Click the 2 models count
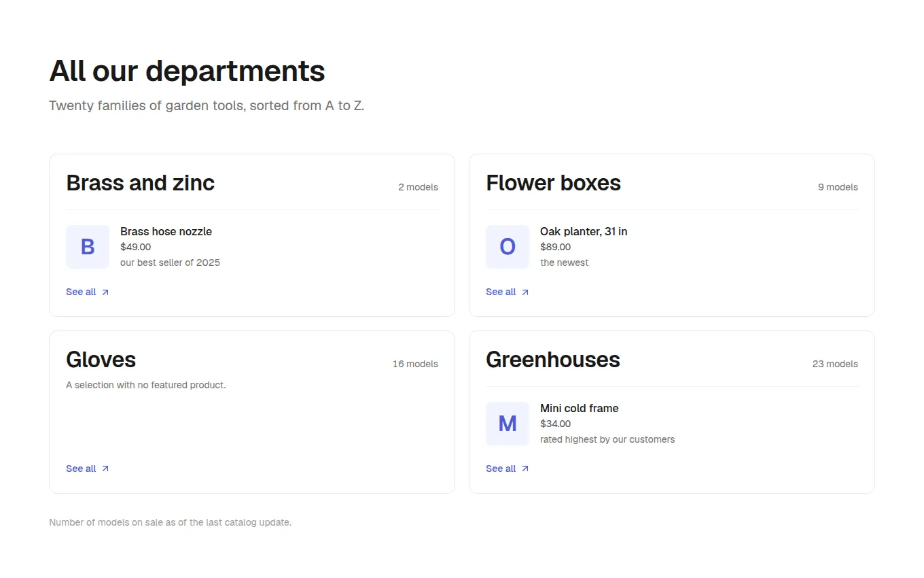 click(x=418, y=187)
